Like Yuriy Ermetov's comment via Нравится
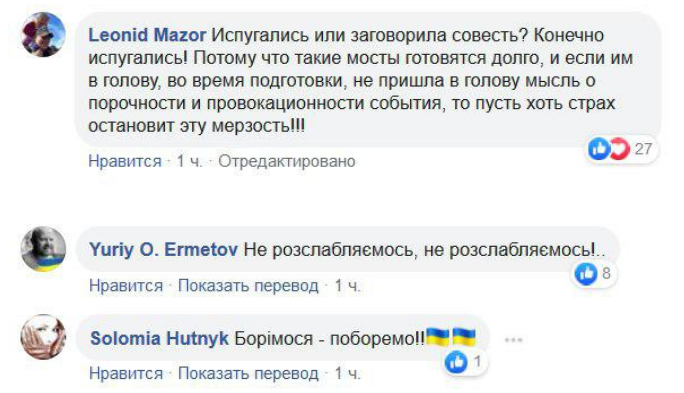 (x=126, y=286)
